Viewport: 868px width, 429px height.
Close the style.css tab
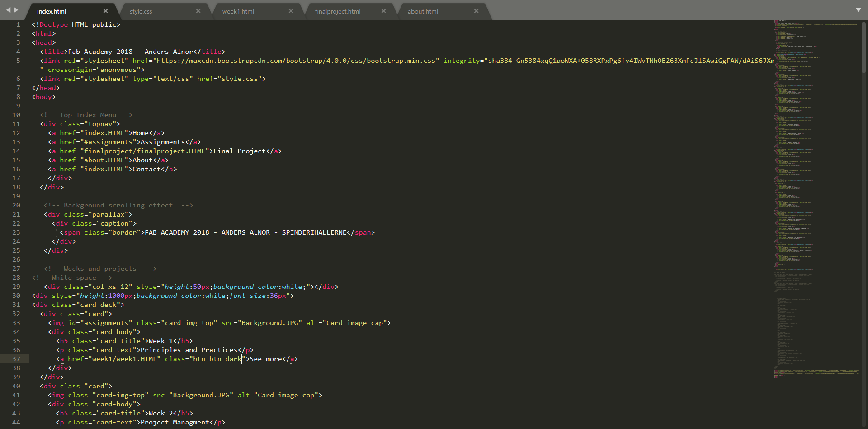coord(198,11)
